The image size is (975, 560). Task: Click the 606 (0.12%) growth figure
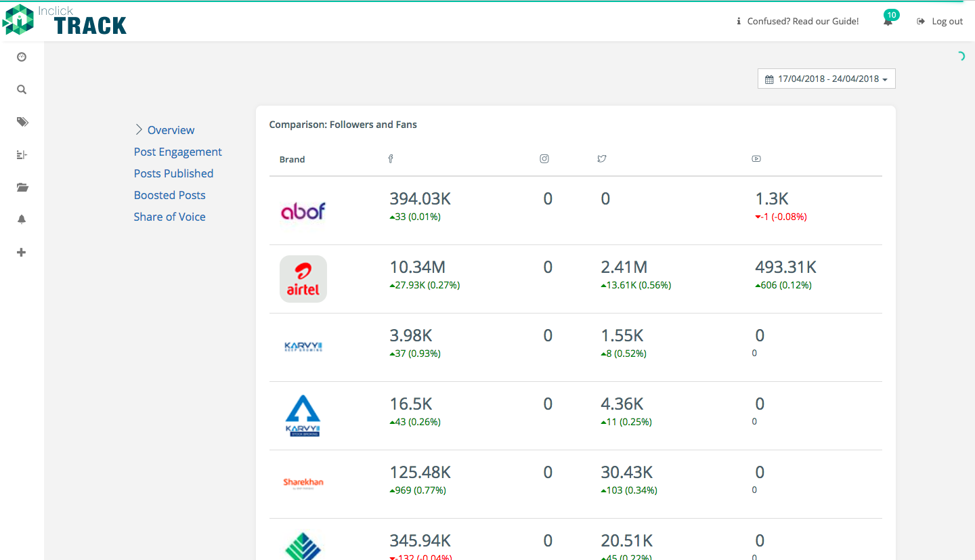pos(784,285)
